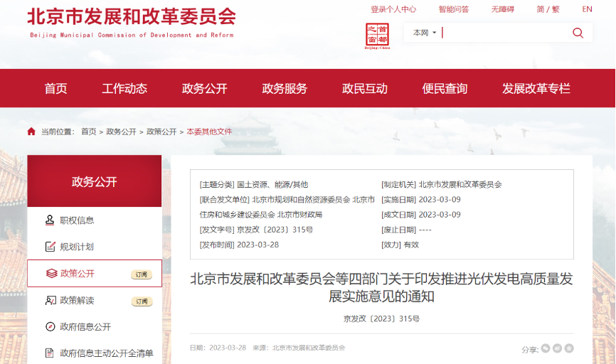Click 首页 in the breadcrumb trail
This screenshot has width=616, height=364.
pyautogui.click(x=88, y=132)
